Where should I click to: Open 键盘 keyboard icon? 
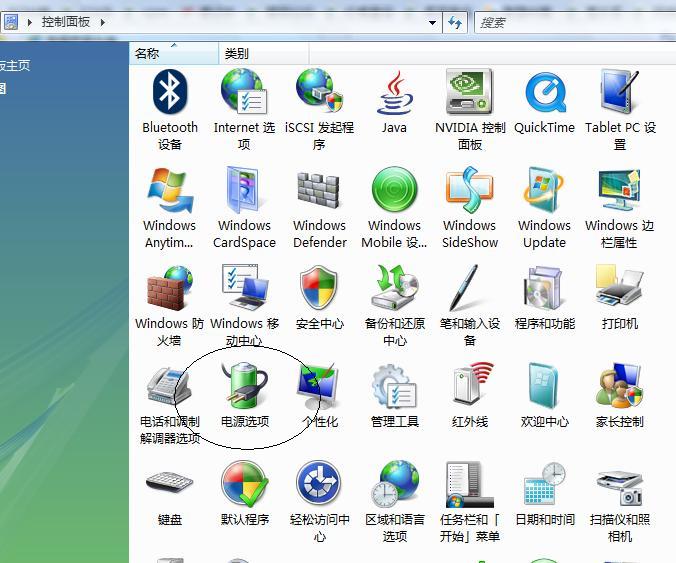[170, 483]
